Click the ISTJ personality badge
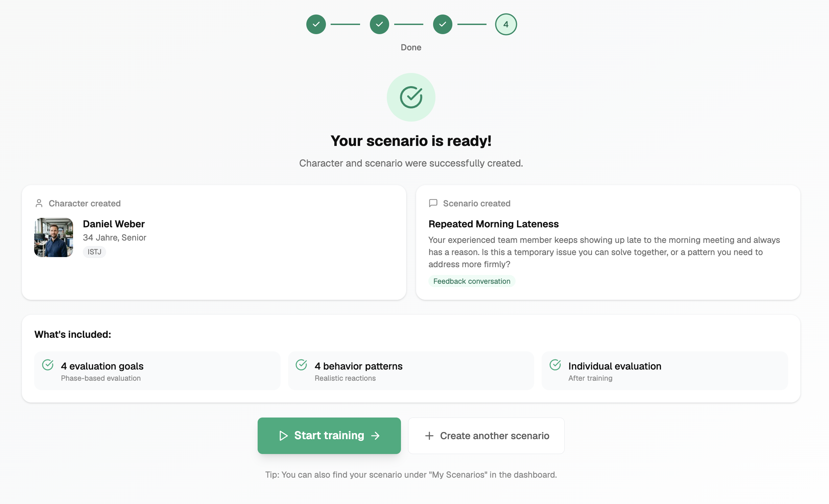This screenshot has width=829, height=504. [x=94, y=252]
